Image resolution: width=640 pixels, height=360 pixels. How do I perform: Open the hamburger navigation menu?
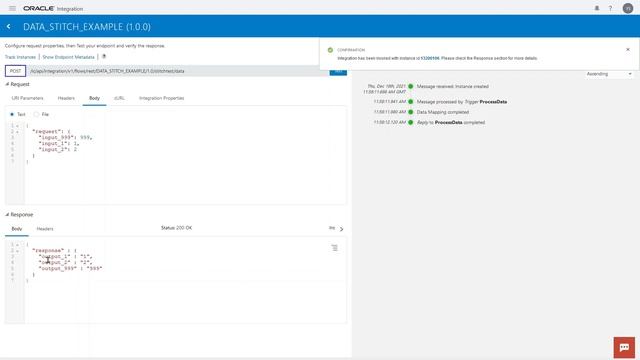pyautogui.click(x=12, y=8)
